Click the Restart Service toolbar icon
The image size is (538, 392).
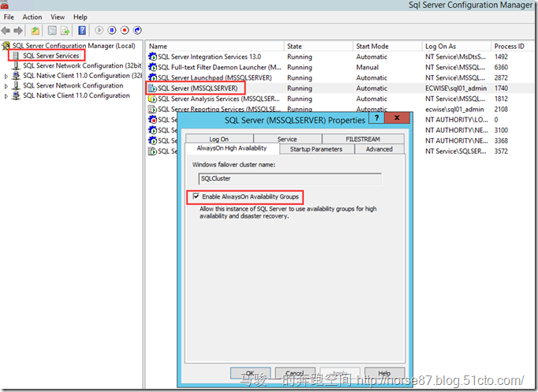pyautogui.click(x=137, y=31)
